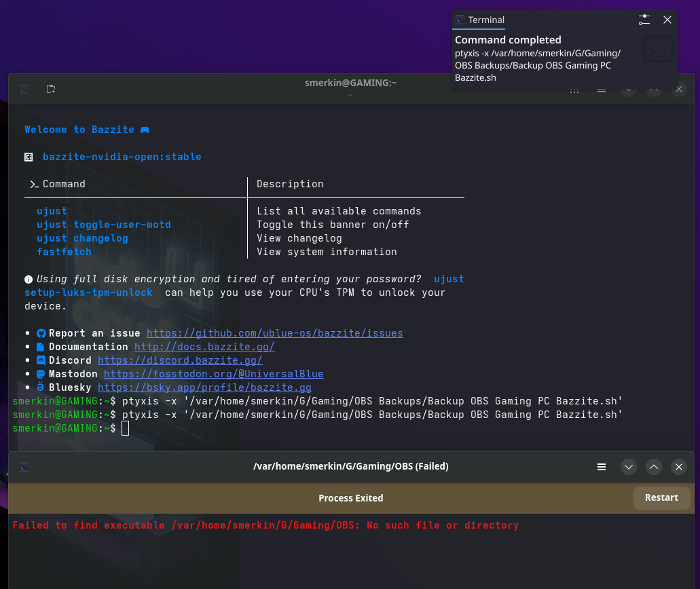Image resolution: width=700 pixels, height=589 pixels.
Task: Open the hamburger menu in the failed OBS window
Action: (602, 467)
